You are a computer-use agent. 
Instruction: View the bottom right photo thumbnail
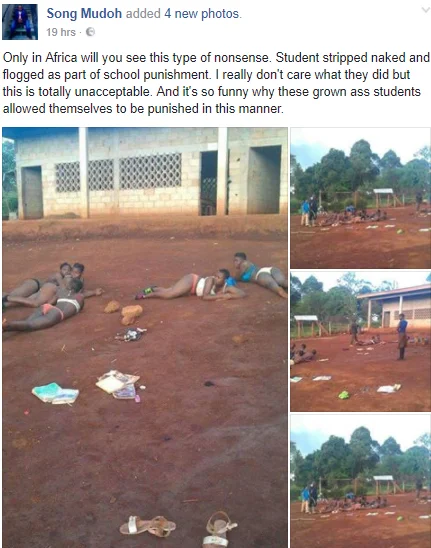360,481
